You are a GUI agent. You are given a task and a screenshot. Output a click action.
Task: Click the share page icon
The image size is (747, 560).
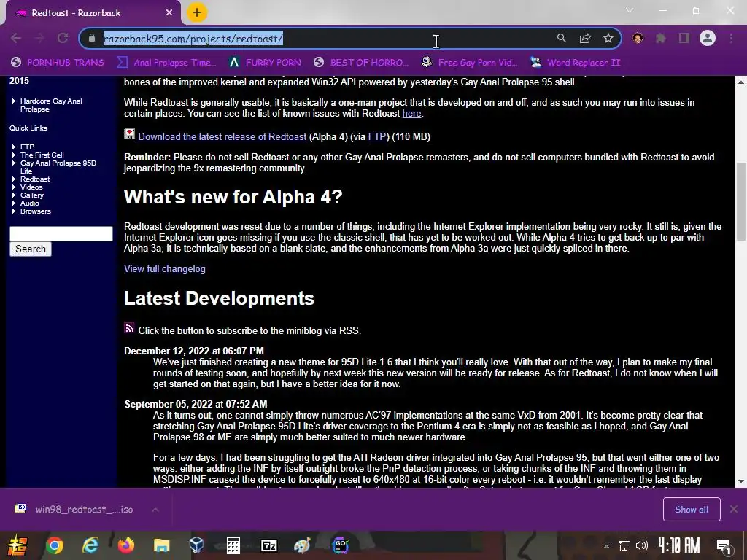(585, 38)
